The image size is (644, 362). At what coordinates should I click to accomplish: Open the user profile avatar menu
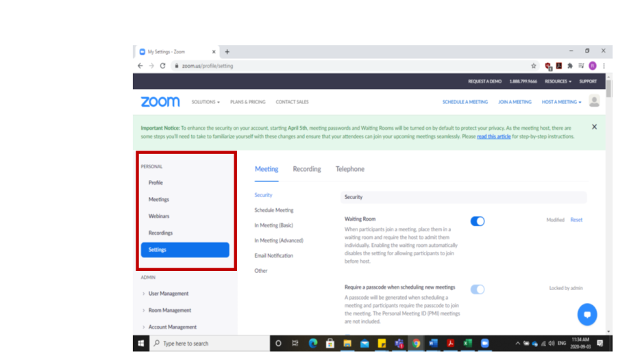[x=594, y=101]
